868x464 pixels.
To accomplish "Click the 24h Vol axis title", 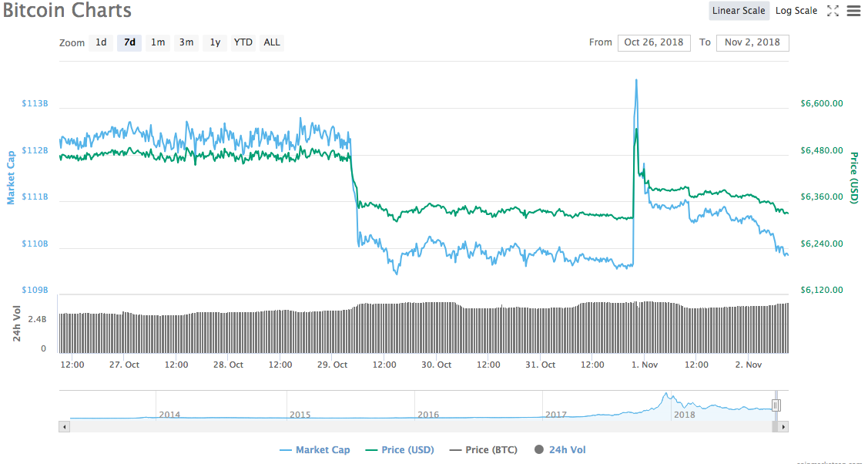I will click(x=17, y=324).
